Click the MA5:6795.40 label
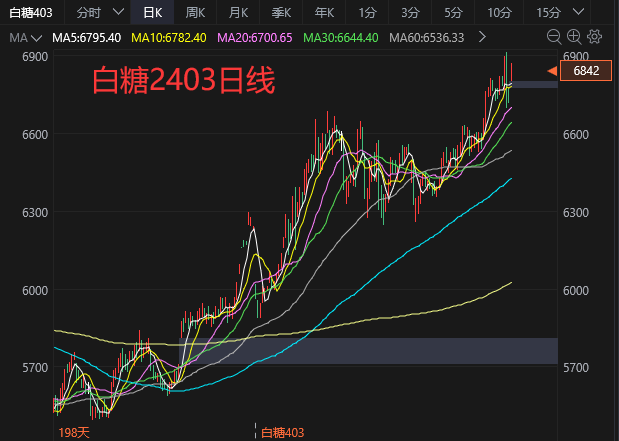Image resolution: width=619 pixels, height=441 pixels. click(86, 38)
